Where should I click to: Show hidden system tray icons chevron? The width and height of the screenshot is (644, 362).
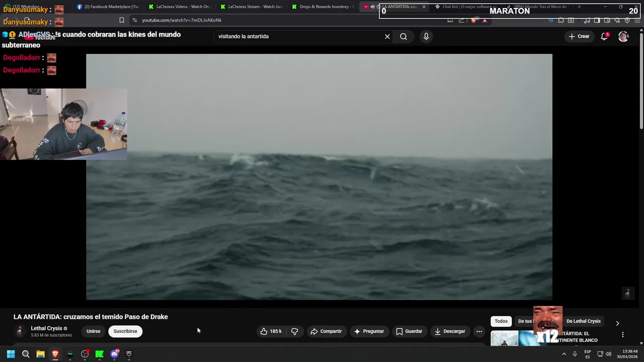click(564, 354)
